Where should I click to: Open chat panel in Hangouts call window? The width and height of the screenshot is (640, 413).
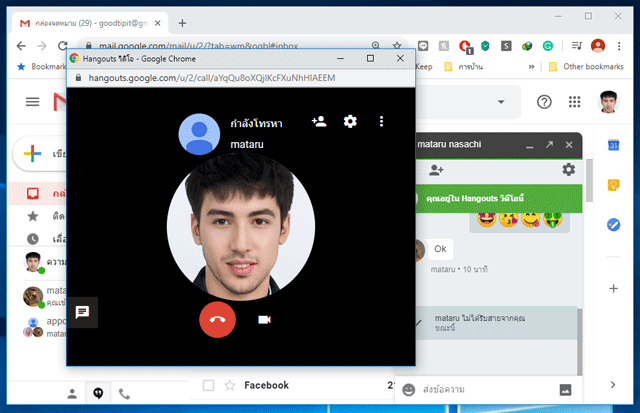point(82,313)
